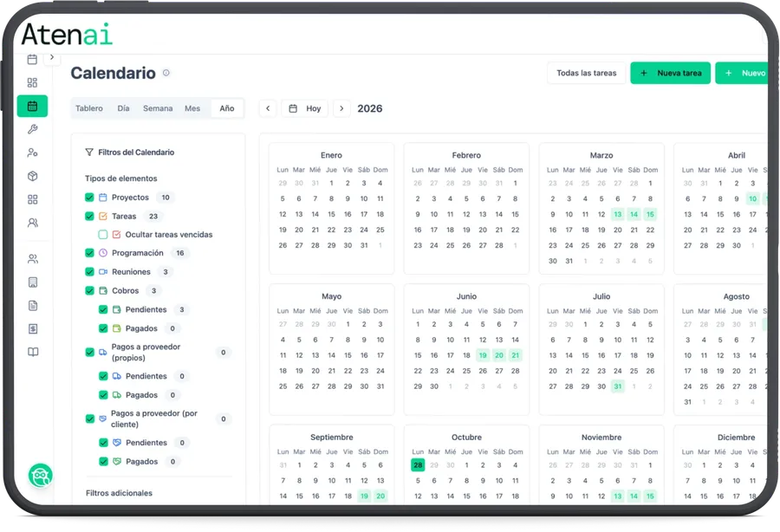Screen dimensions: 780x532
Task: Open the user settings sidebar icon
Action: coord(32,152)
